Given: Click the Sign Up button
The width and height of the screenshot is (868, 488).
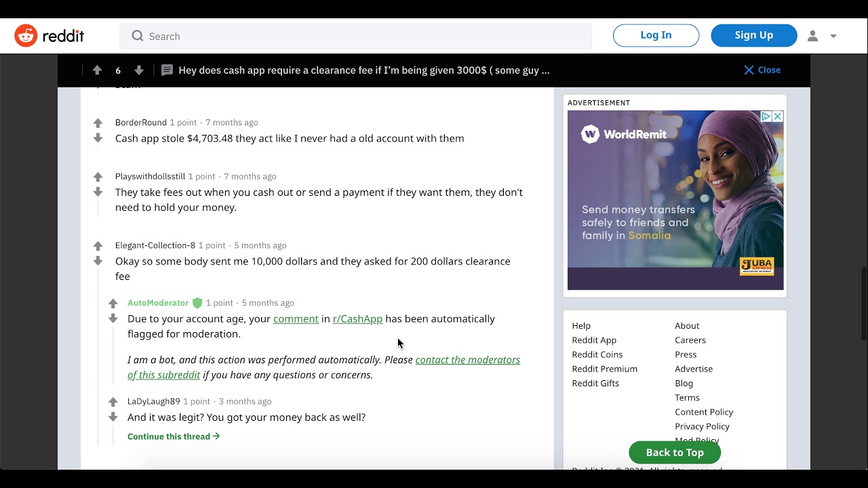Looking at the screenshot, I should [753, 35].
